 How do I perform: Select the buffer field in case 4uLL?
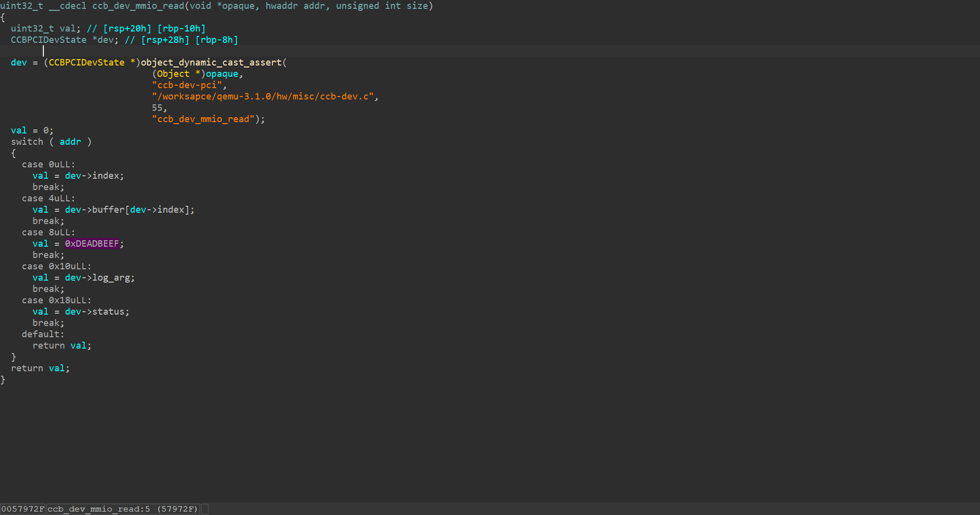click(108, 210)
